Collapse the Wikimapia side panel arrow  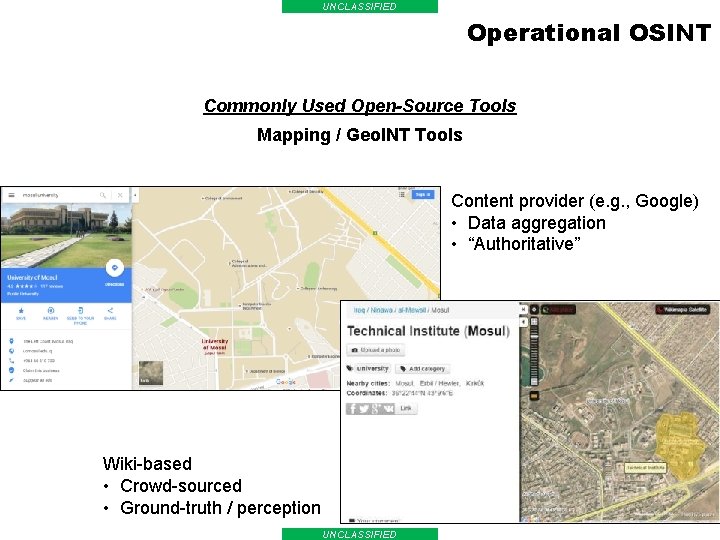tap(523, 322)
